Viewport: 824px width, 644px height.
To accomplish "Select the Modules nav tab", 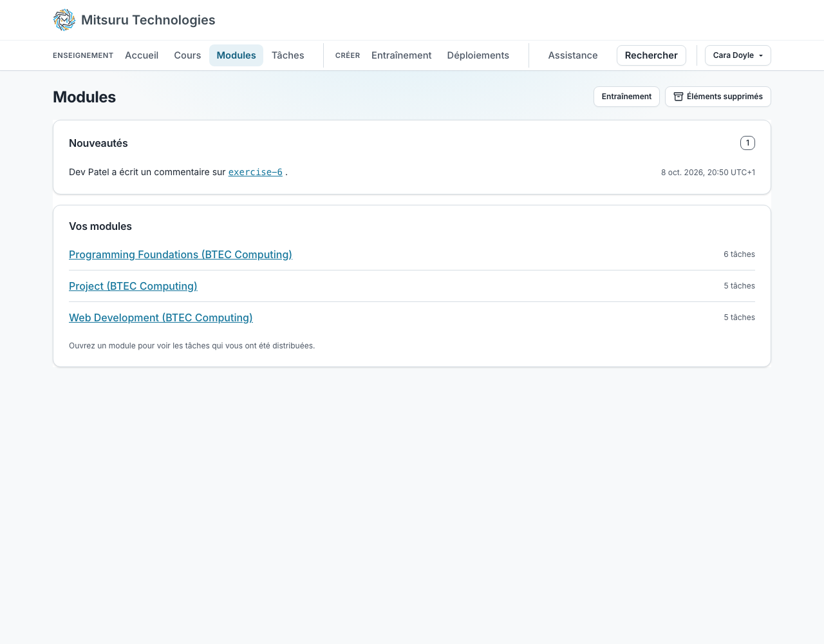I will tap(236, 55).
